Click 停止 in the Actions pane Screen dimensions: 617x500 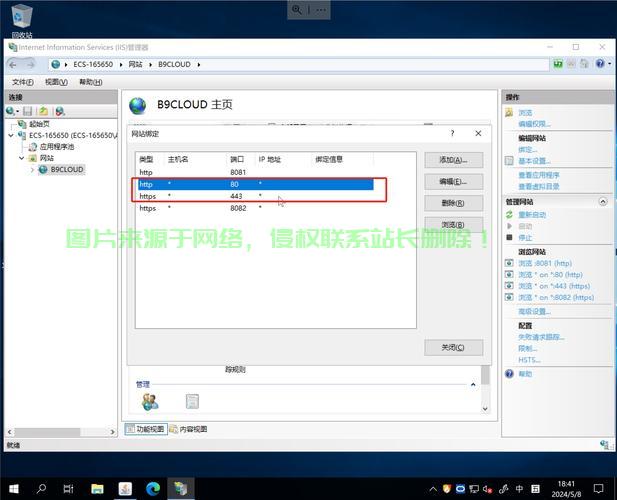[525, 238]
